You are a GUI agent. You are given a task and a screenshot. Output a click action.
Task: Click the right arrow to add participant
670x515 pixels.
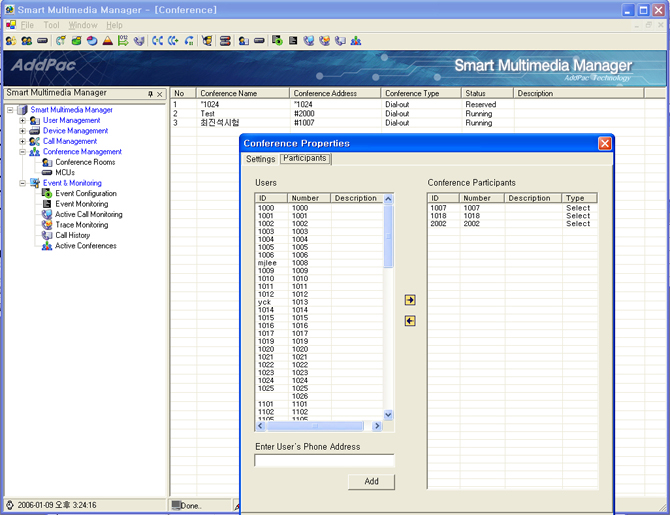[x=410, y=300]
